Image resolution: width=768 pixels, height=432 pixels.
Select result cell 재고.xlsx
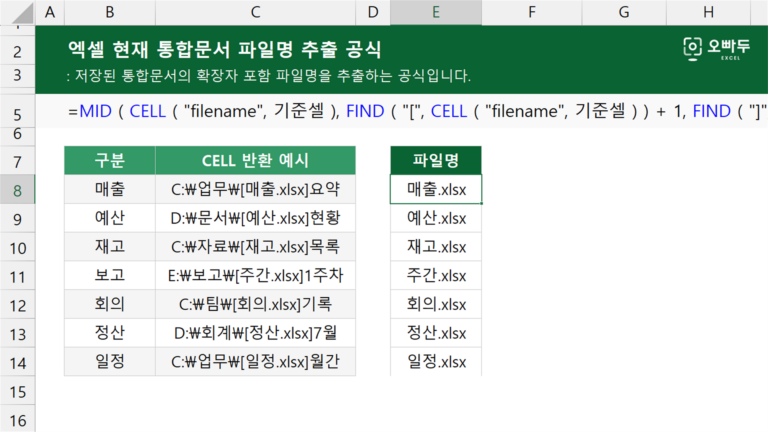coord(436,246)
